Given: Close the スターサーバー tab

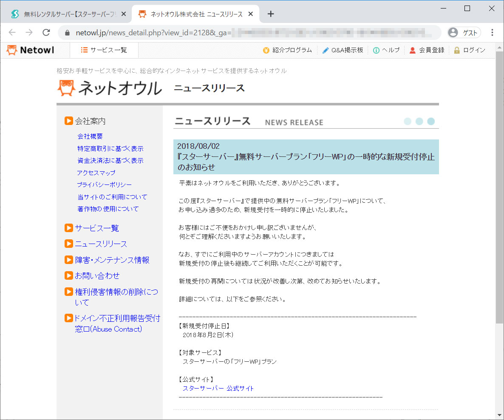Looking at the screenshot, I should click(x=124, y=14).
